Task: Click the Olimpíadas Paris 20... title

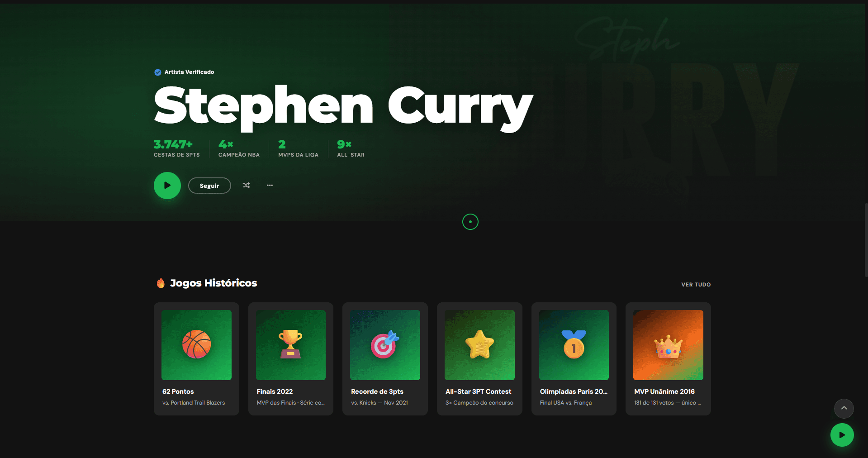Action: (x=574, y=391)
